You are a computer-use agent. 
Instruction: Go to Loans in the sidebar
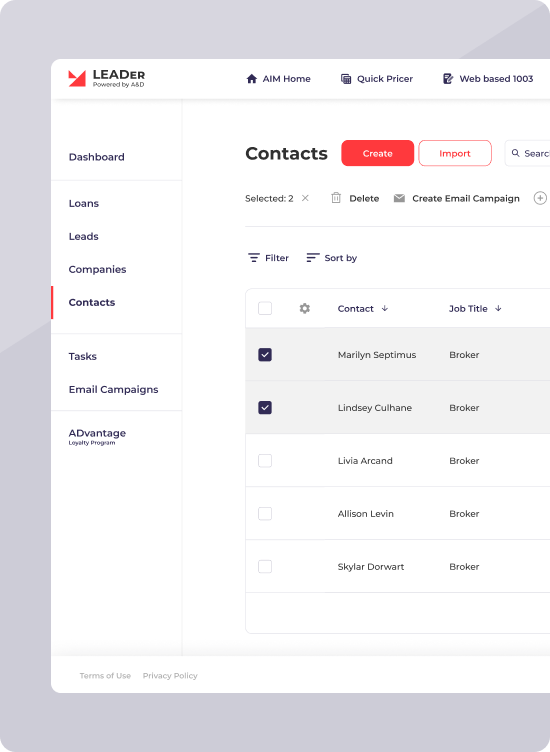(x=83, y=203)
